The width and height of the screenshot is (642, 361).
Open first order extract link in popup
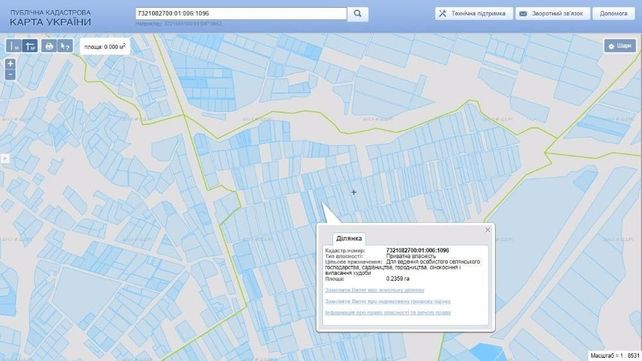pyautogui.click(x=374, y=290)
